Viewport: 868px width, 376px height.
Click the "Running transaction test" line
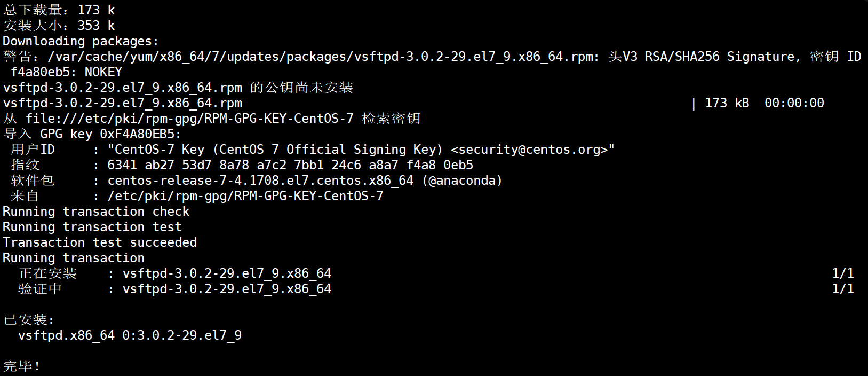(92, 227)
